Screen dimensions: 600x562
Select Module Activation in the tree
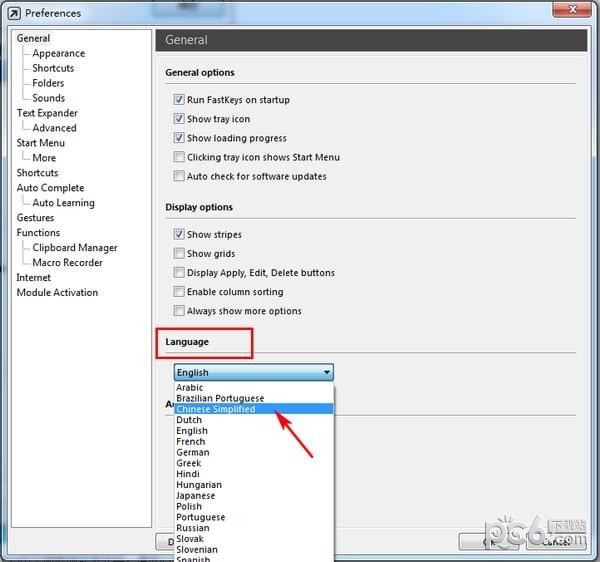[57, 292]
